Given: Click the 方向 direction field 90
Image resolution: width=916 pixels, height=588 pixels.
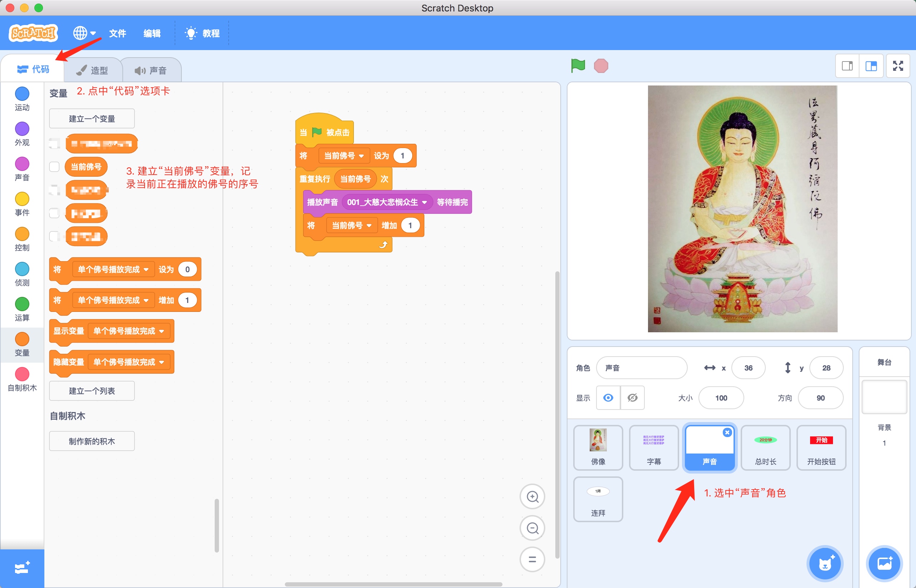Looking at the screenshot, I should [820, 398].
